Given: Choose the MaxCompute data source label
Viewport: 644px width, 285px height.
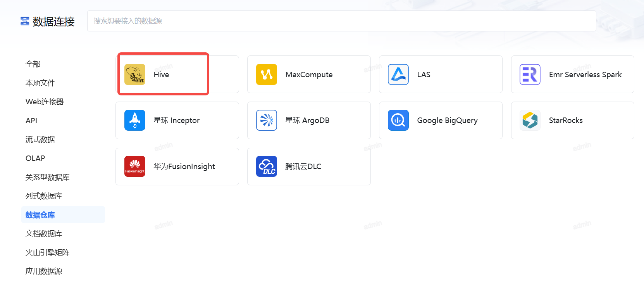Looking at the screenshot, I should (x=309, y=74).
